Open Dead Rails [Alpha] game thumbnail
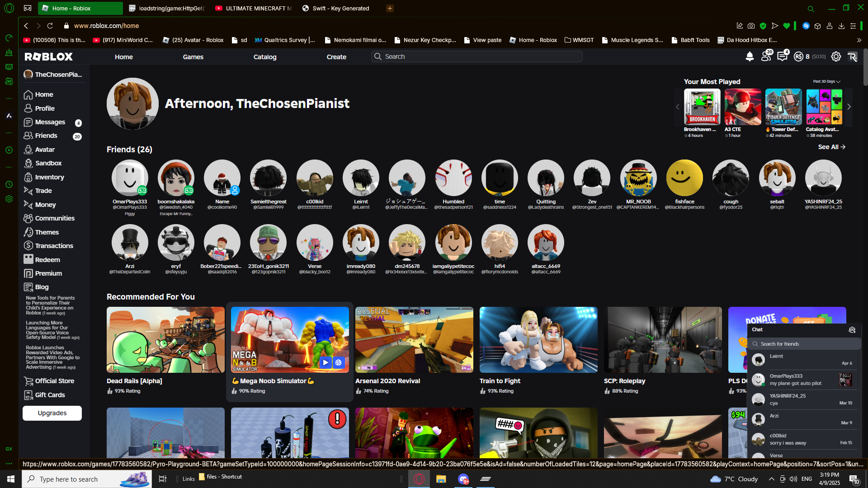Image resolution: width=868 pixels, height=488 pixels. coord(165,340)
